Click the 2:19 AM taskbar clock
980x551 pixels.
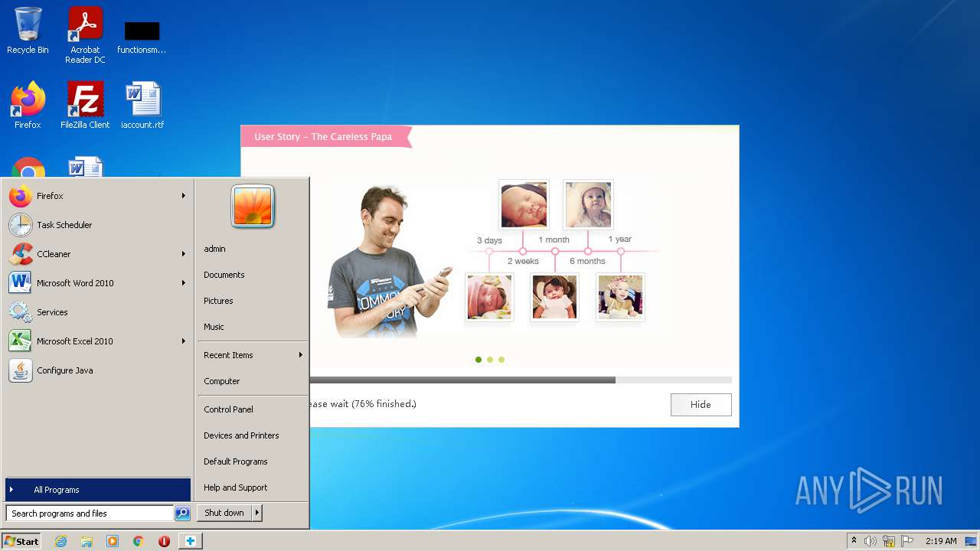[x=941, y=541]
